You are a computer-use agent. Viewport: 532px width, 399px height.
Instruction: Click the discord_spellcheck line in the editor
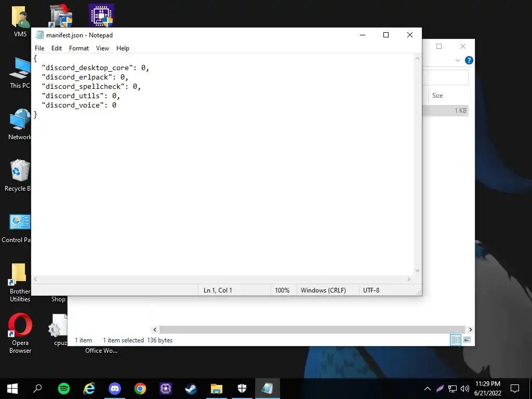point(91,87)
